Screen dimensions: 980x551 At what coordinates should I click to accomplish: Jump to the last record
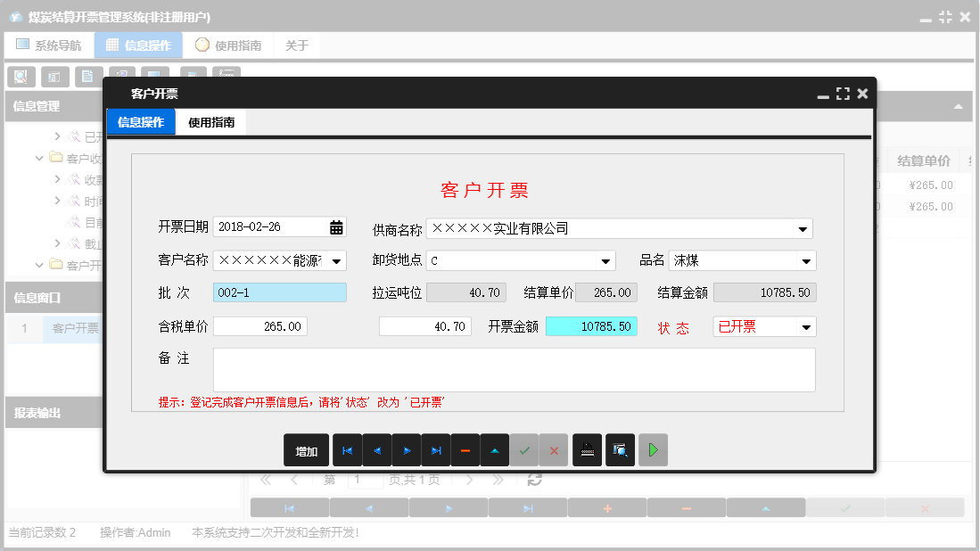[x=436, y=450]
